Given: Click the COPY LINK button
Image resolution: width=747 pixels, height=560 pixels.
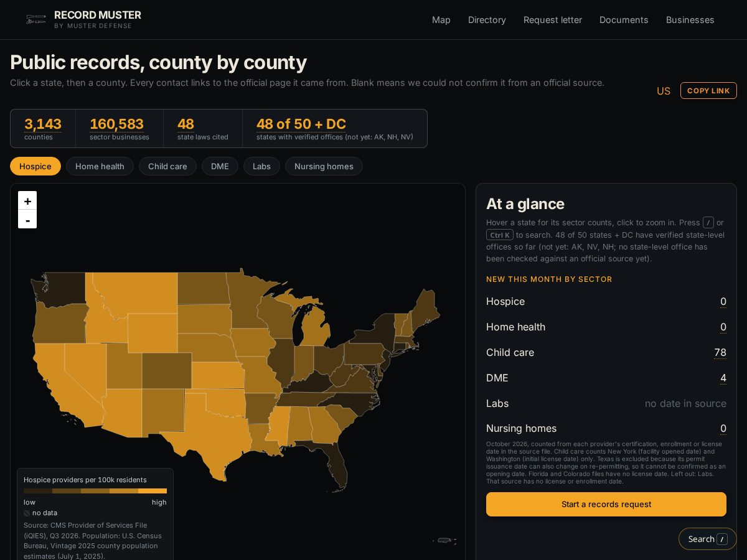Looking at the screenshot, I should click(x=708, y=91).
